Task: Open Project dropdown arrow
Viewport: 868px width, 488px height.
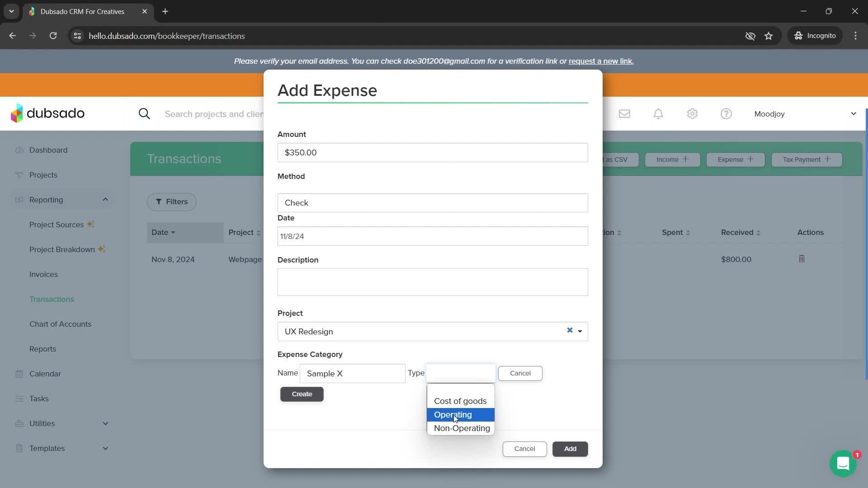Action: (580, 332)
